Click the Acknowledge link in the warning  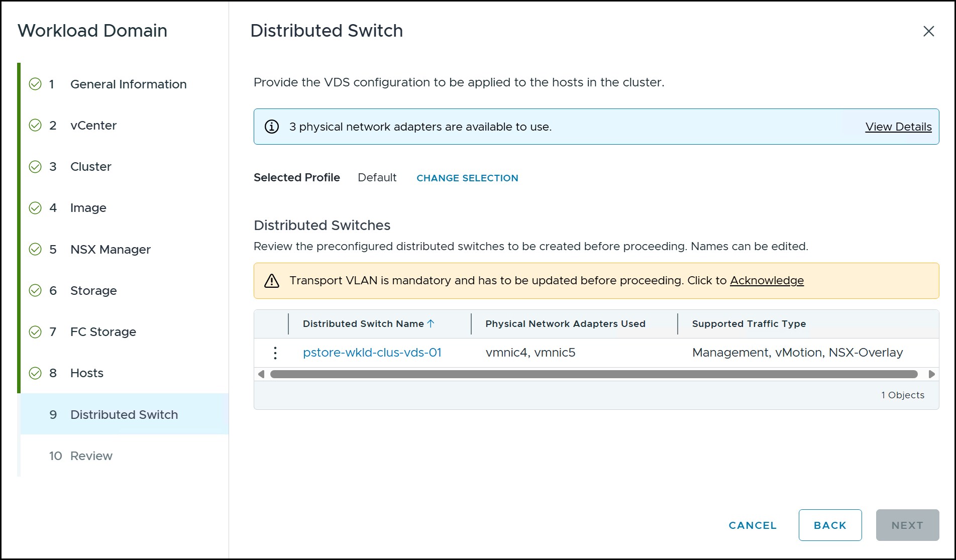coord(767,281)
